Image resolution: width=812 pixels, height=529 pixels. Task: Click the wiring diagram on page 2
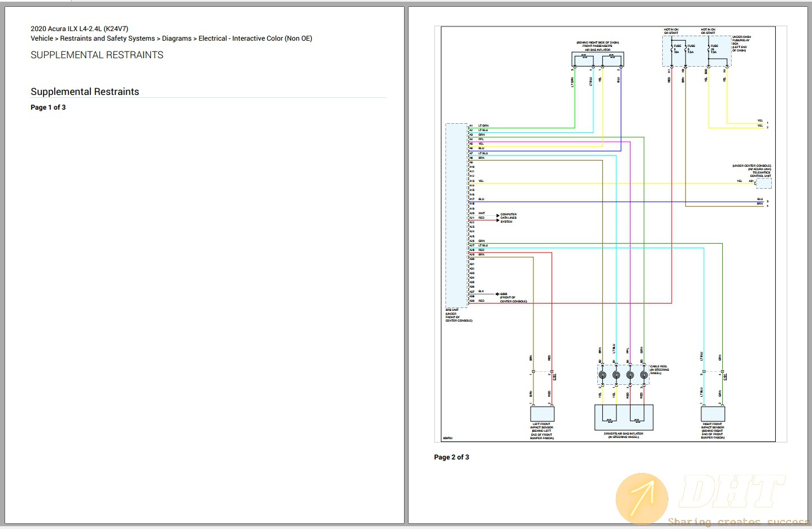pos(610,234)
